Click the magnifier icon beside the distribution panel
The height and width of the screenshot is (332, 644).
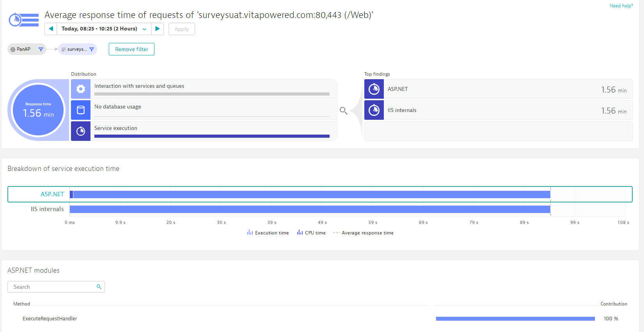[x=343, y=111]
